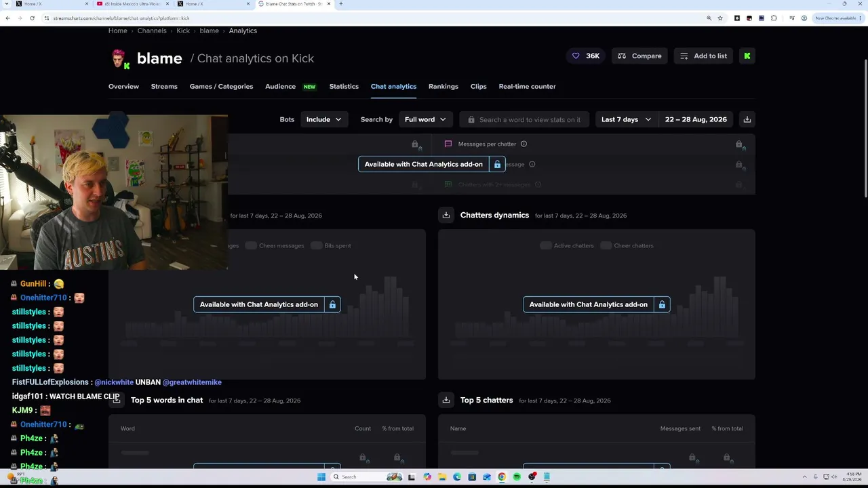The height and width of the screenshot is (488, 868).
Task: Open the Rankings tab
Action: pos(443,87)
